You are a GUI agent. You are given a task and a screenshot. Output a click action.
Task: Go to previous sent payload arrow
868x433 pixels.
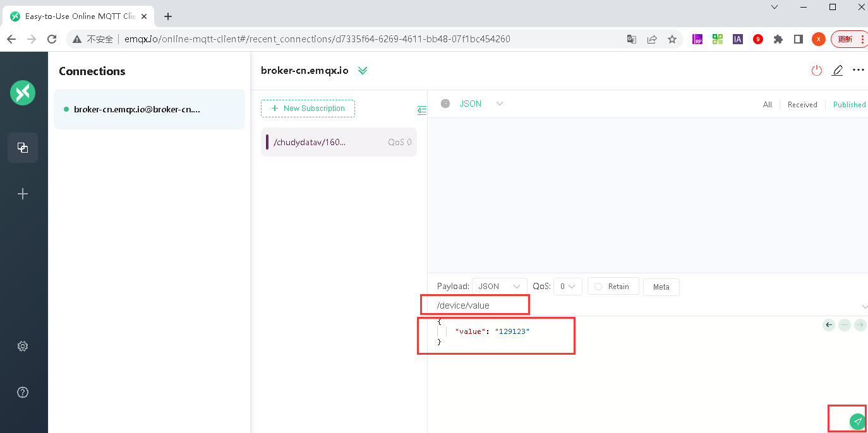[829, 325]
